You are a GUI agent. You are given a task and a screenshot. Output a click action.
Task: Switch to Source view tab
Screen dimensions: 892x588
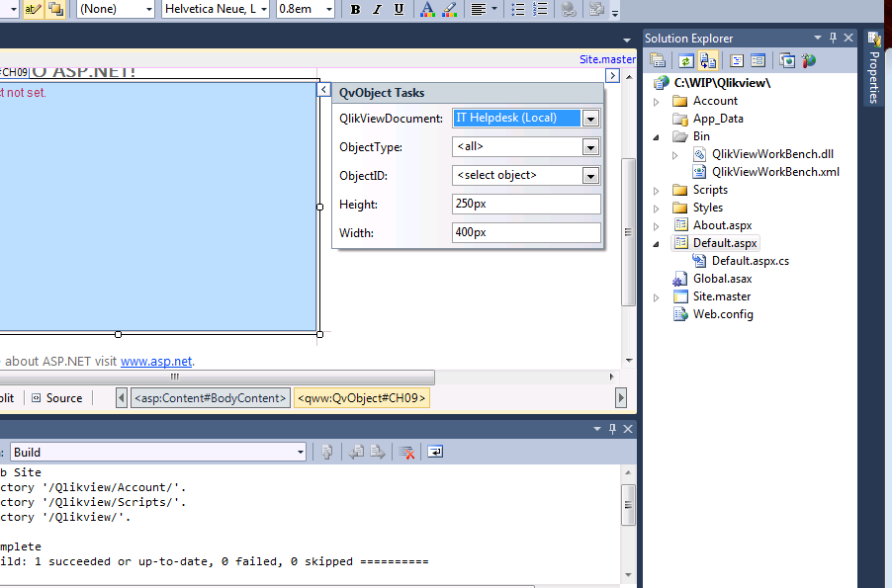coord(57,398)
